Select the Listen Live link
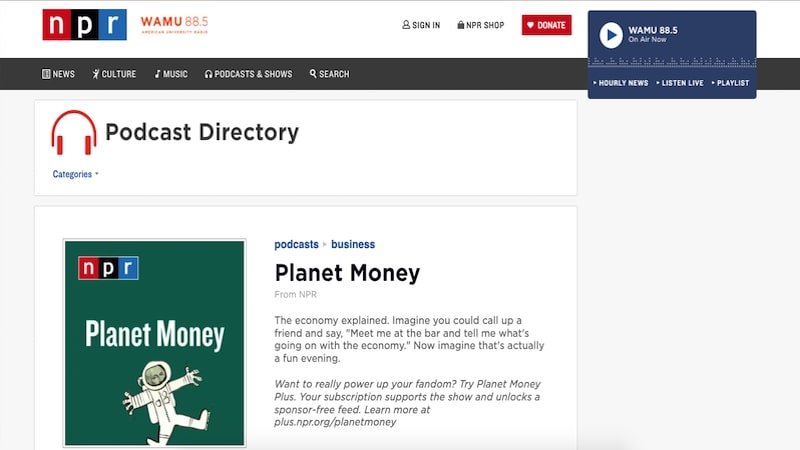Viewport: 800px width, 450px height. point(680,83)
